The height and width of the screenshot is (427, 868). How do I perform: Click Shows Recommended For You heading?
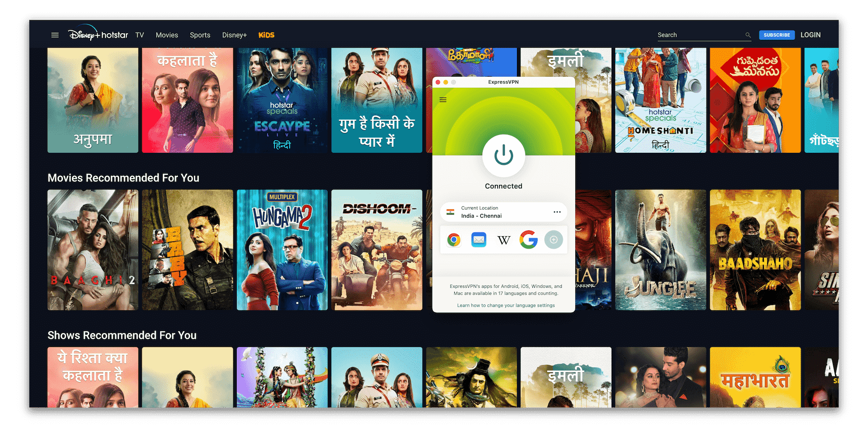pyautogui.click(x=122, y=335)
